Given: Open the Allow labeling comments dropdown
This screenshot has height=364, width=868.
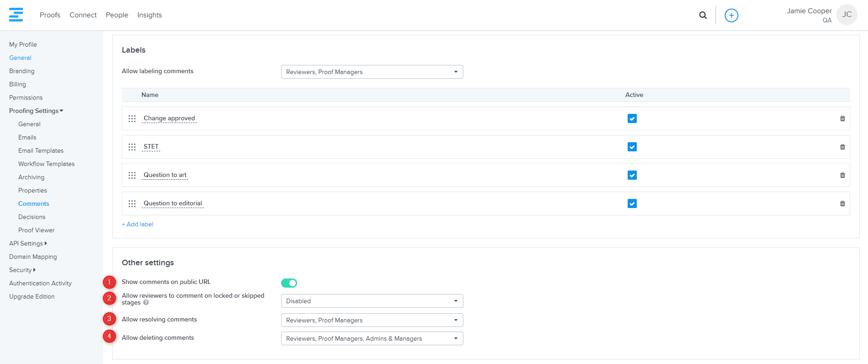Looking at the screenshot, I should tap(372, 72).
